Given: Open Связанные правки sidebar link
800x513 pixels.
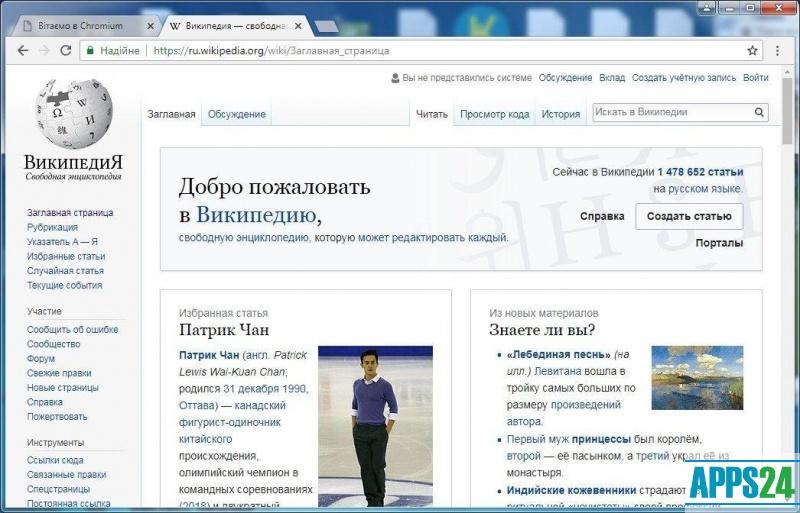Looking at the screenshot, I should coord(66,475).
